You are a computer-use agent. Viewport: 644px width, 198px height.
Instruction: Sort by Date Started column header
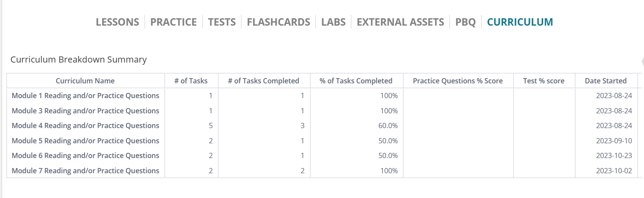(606, 81)
